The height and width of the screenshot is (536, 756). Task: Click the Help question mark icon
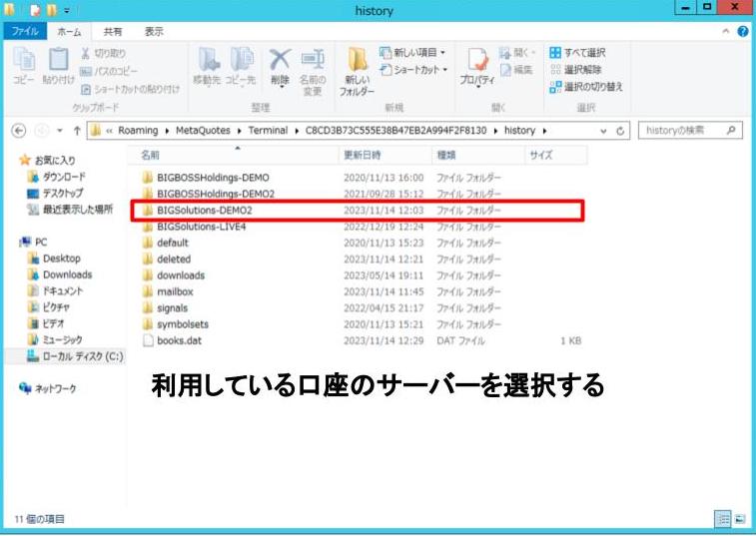click(743, 31)
